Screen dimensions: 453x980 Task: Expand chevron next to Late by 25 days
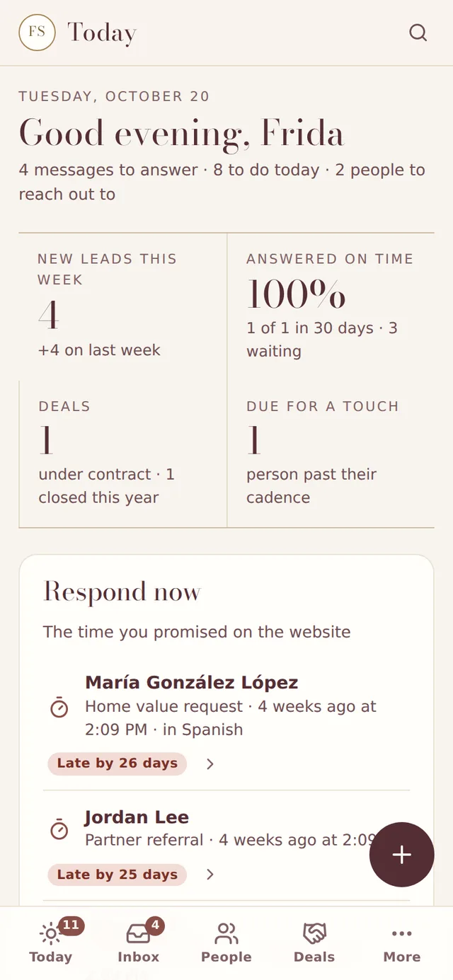tap(210, 875)
